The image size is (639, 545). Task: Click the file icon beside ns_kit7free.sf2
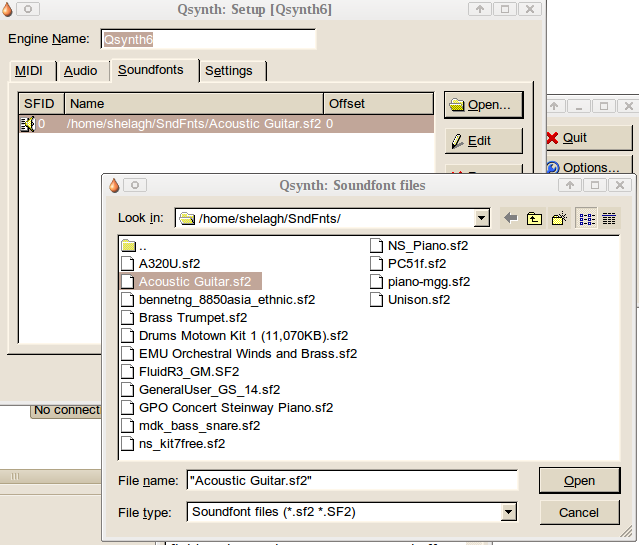point(128,444)
